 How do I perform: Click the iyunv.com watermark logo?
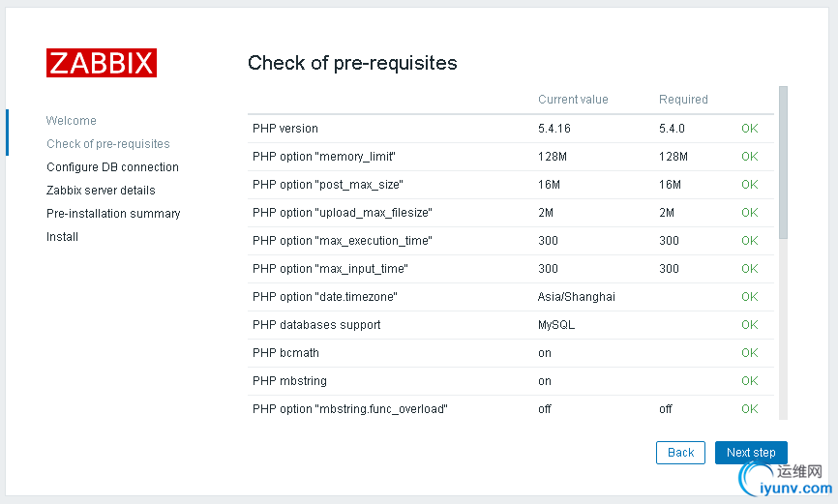click(786, 480)
